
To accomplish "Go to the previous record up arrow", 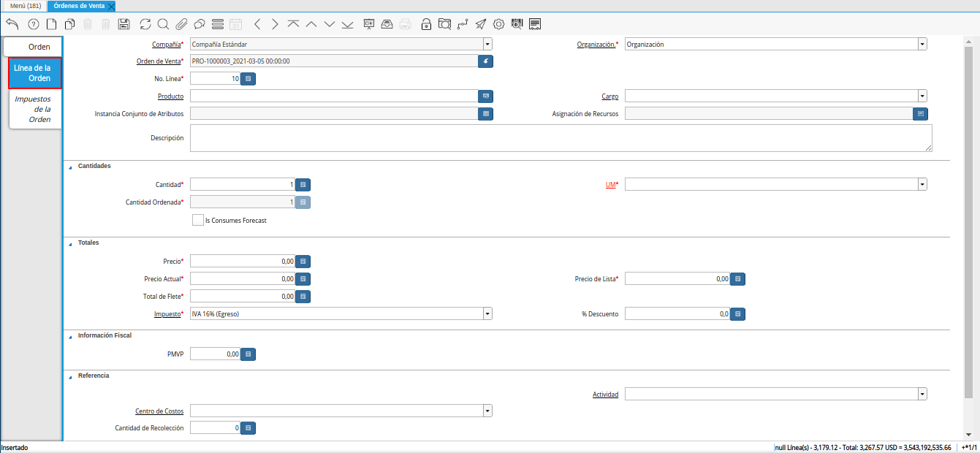I will point(311,24).
